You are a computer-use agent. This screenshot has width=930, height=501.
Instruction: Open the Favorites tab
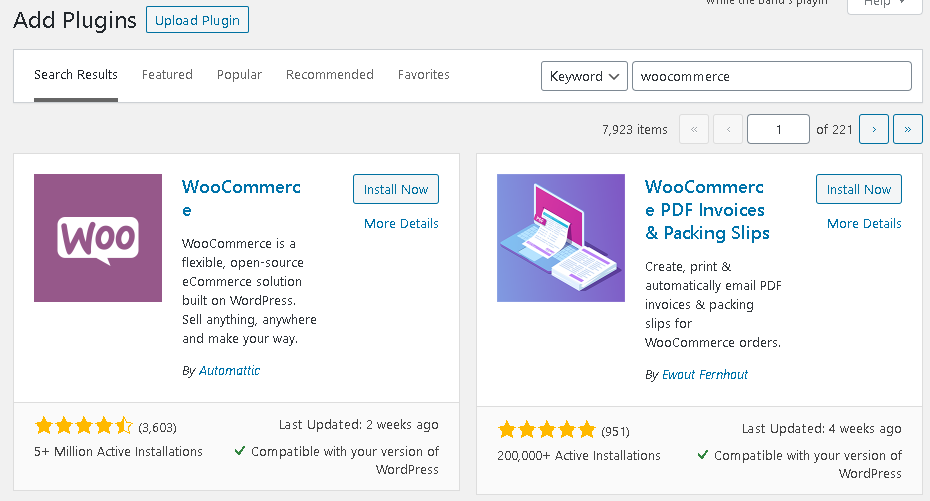pyautogui.click(x=423, y=75)
